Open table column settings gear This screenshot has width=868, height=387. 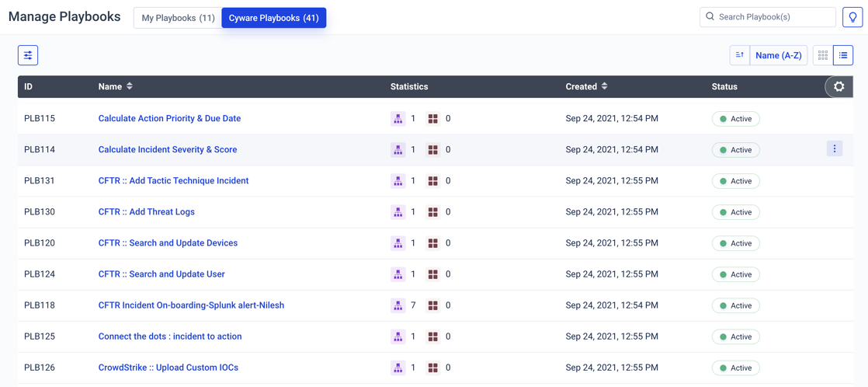[x=838, y=87]
